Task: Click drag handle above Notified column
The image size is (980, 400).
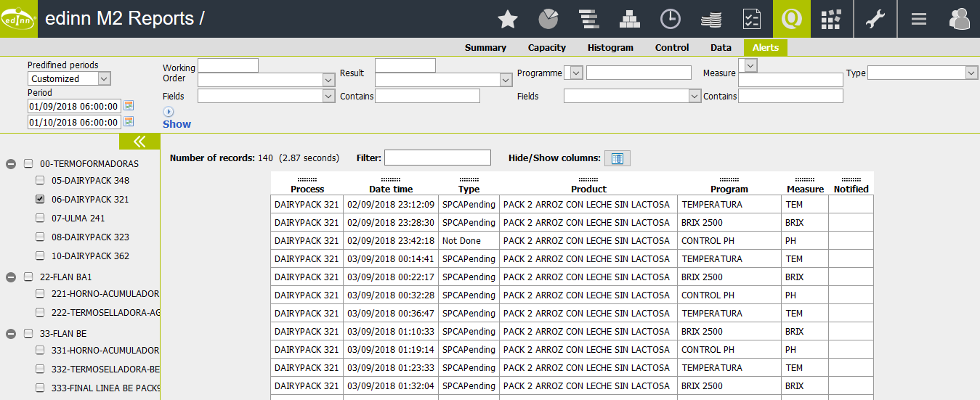Action: 851,179
